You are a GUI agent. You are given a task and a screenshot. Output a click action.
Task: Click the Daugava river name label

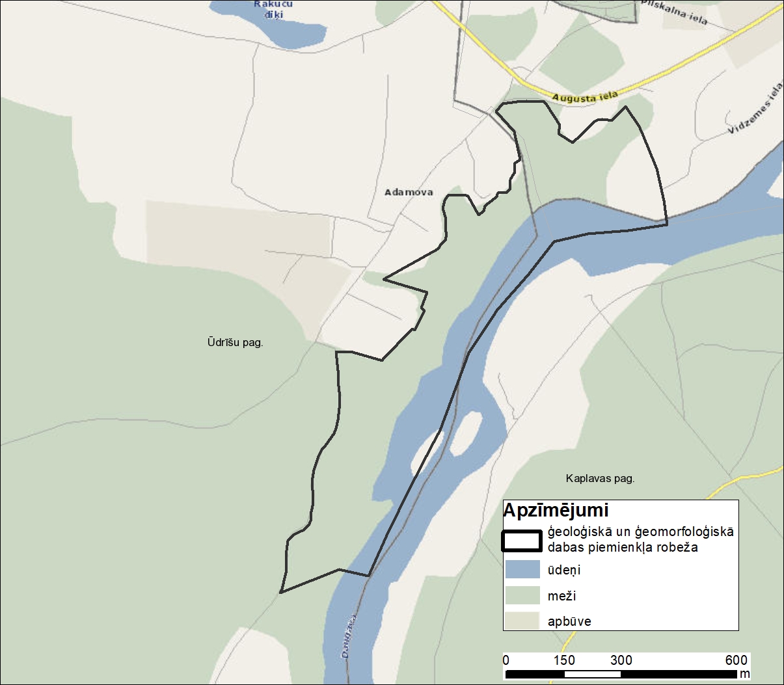(x=350, y=635)
